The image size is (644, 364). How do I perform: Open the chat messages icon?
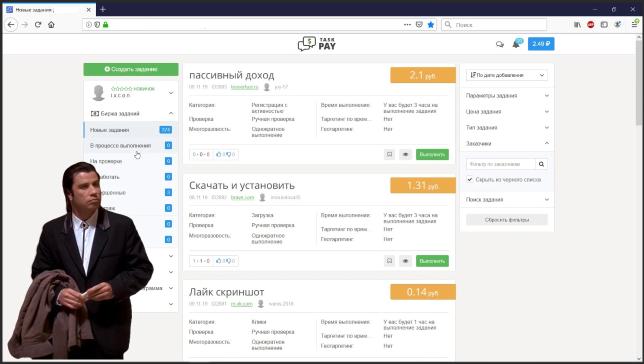[x=499, y=44]
